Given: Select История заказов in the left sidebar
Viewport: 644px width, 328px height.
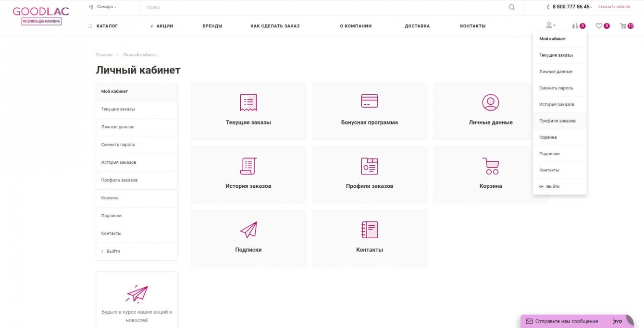Looking at the screenshot, I should [137, 162].
